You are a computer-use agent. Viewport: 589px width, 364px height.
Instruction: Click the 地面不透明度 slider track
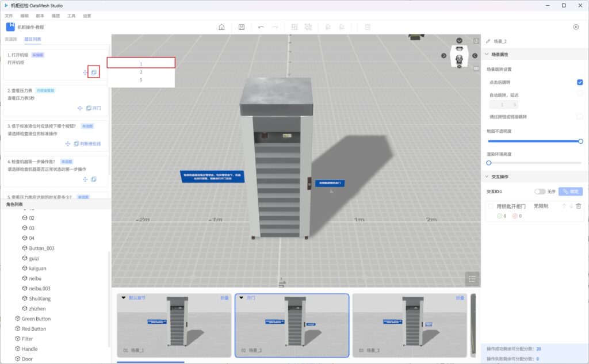click(534, 141)
